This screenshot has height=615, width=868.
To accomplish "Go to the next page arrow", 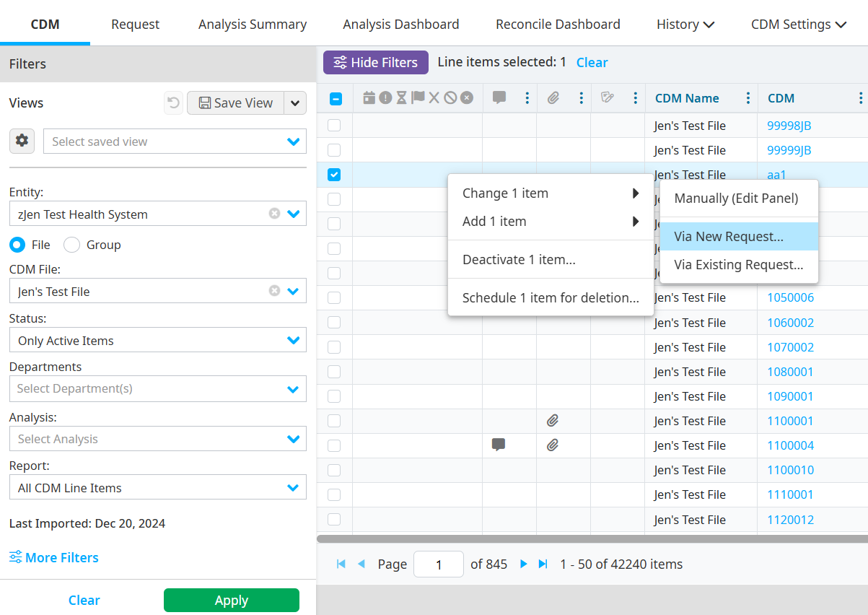I will coord(524,564).
